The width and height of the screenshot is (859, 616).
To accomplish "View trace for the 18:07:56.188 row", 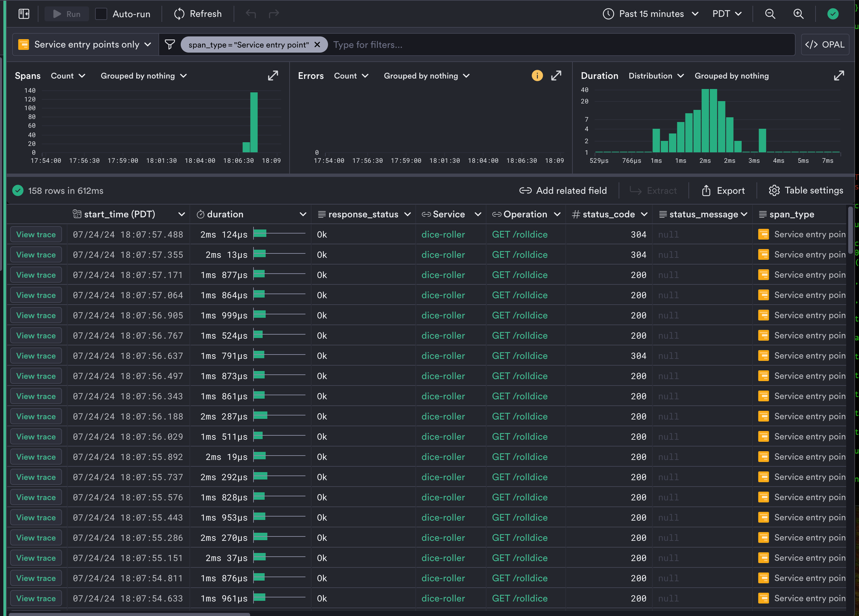I will pyautogui.click(x=36, y=416).
